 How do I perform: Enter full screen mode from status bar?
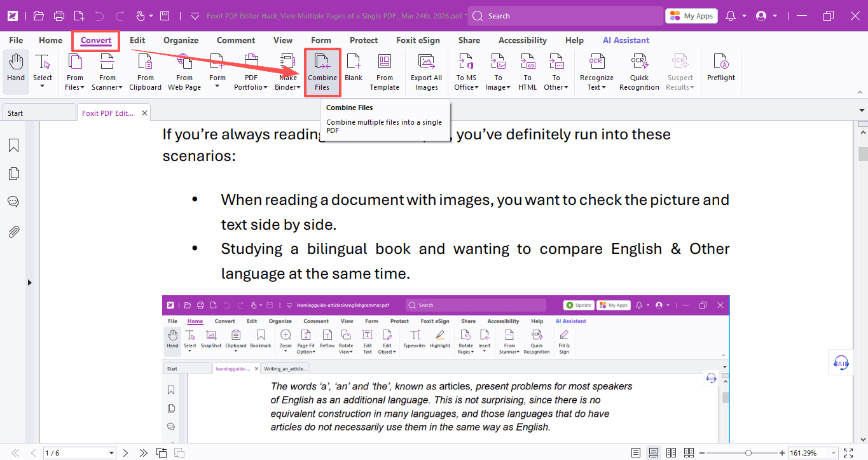[x=848, y=453]
